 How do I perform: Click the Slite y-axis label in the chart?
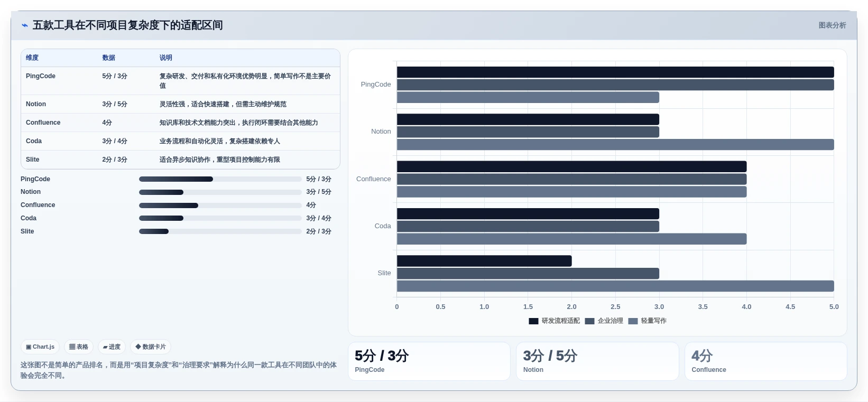(384, 273)
